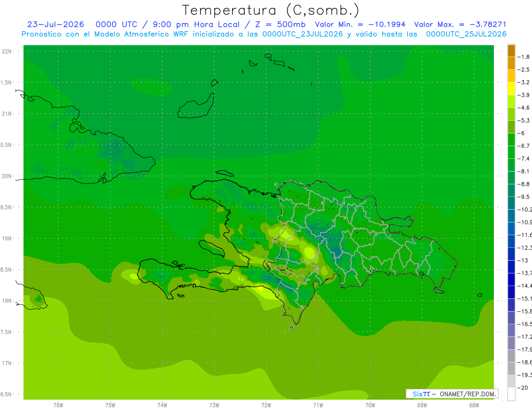Click the "72W" longitude label
This screenshot has width=532, height=411.
click(x=266, y=405)
